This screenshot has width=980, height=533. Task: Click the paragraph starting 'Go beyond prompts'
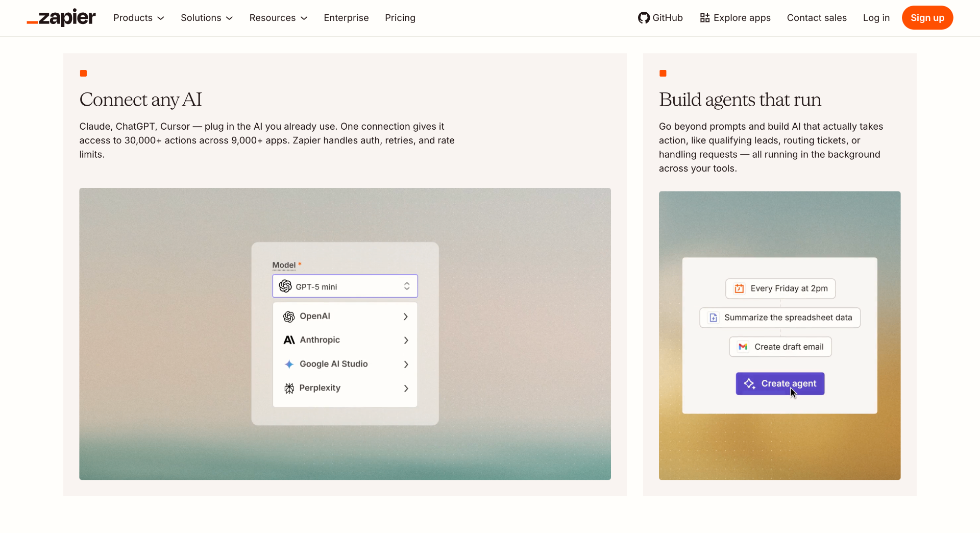click(771, 148)
